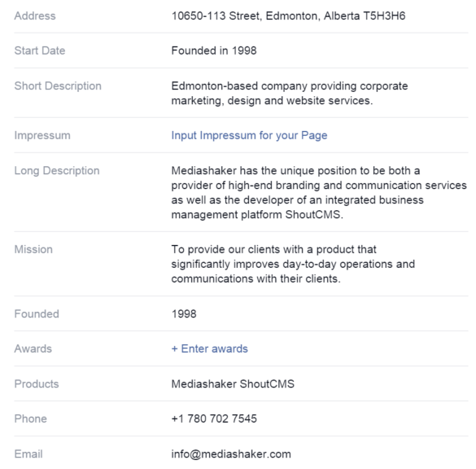Select the Address row value text
This screenshot has width=476, height=469.
coord(288,15)
